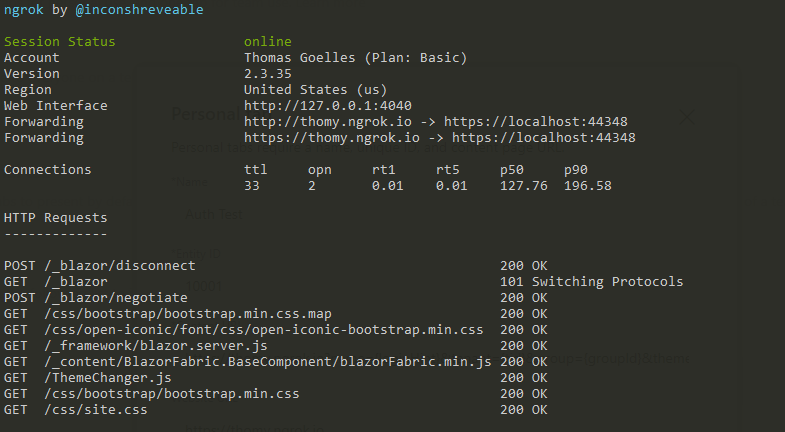Click the p90 value 196.58
Viewport: 785px width, 432px height.
tap(588, 186)
